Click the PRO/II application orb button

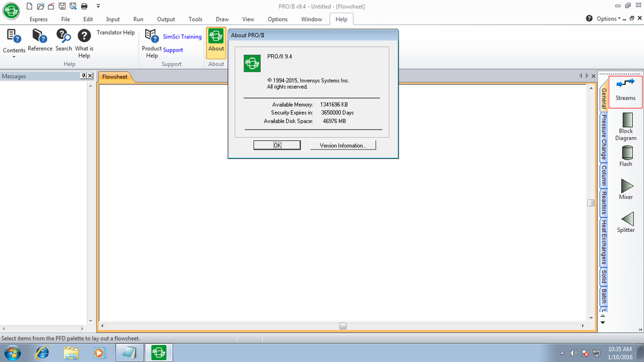coord(11,11)
